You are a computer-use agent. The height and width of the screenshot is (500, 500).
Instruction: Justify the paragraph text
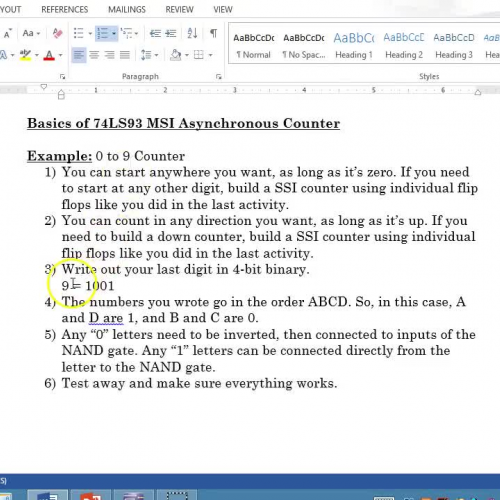(x=125, y=55)
